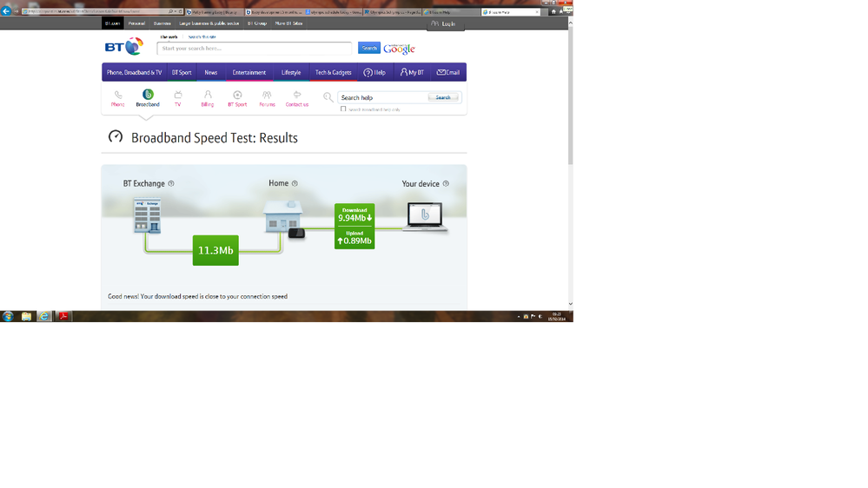Click the blue Search button beside Google
Screen dimensions: 868x488
[369, 48]
